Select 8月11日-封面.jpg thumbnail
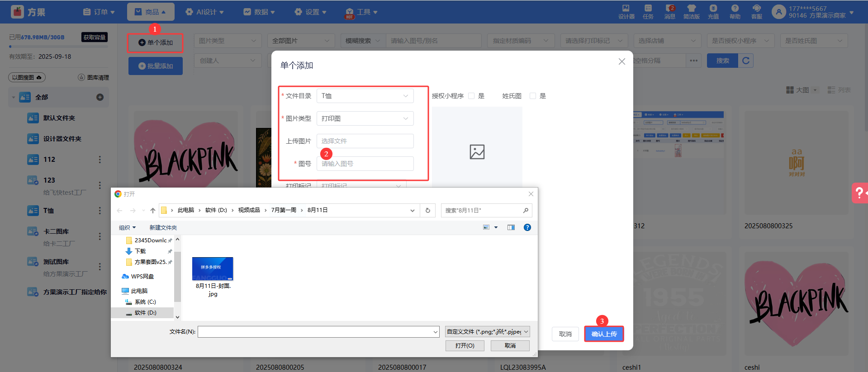Viewport: 868px width, 372px height. (213, 269)
